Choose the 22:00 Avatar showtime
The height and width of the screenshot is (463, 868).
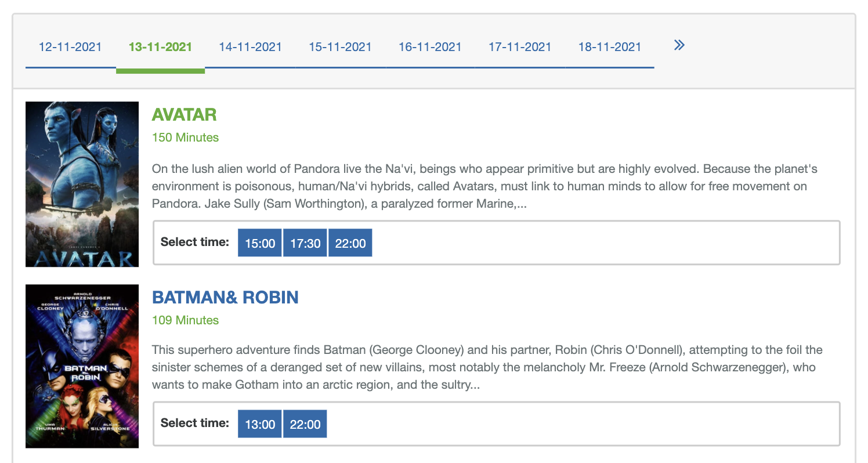[350, 243]
